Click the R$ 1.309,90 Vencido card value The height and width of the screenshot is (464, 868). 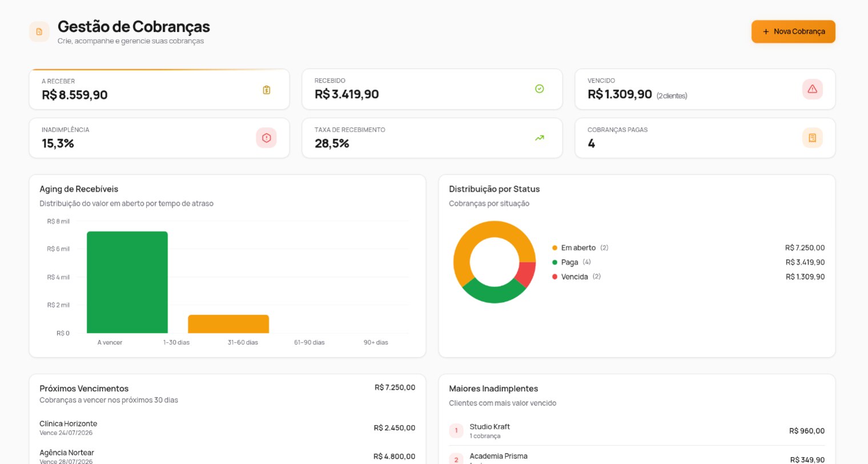(x=620, y=94)
